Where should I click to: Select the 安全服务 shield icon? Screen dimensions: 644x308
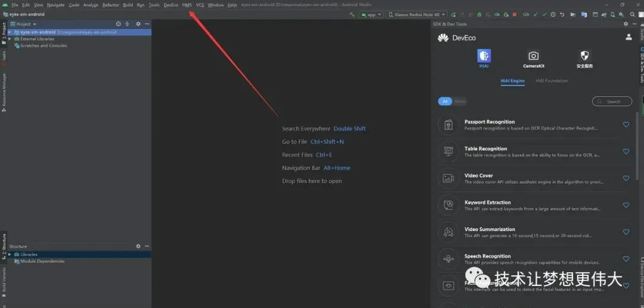pos(584,56)
